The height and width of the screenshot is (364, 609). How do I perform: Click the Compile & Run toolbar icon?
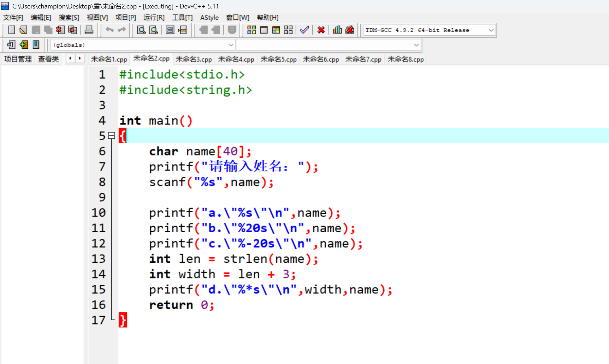276,30
